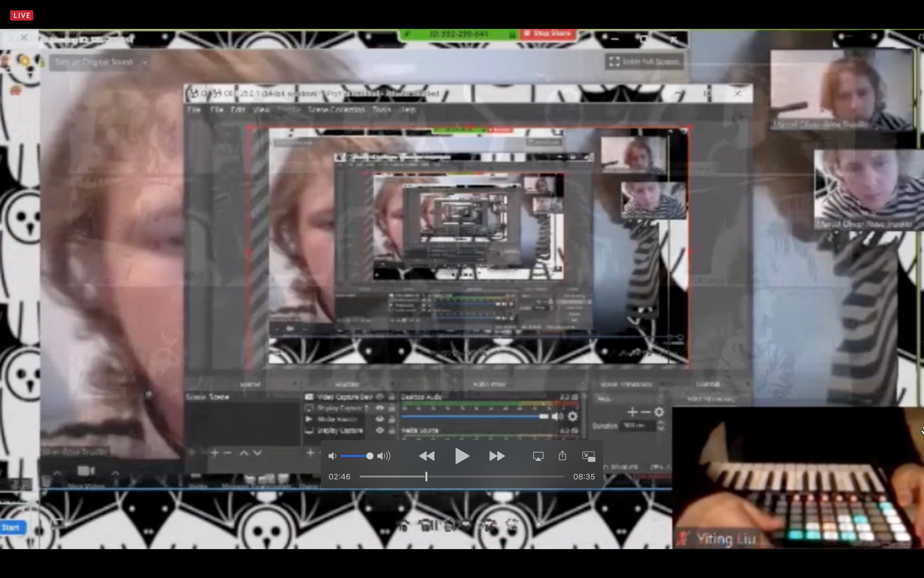The image size is (924, 578).
Task: Select the top-right participant video thumbnail
Action: click(x=842, y=90)
